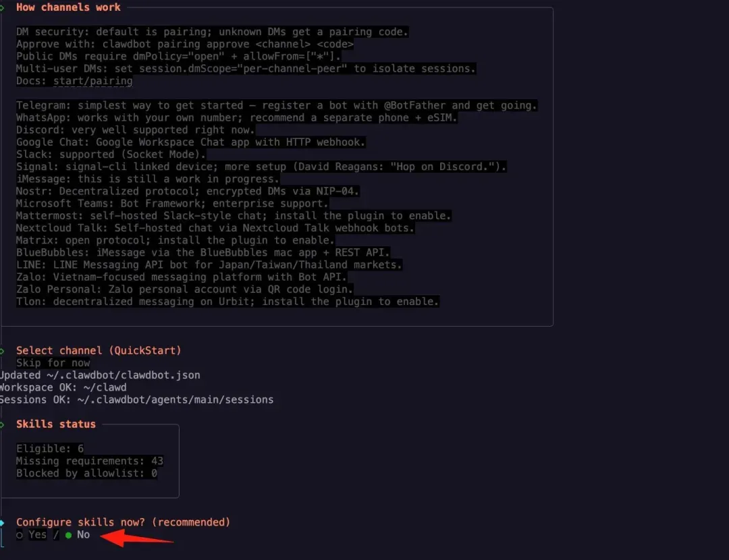
Task: Click the Skip for now option
Action: (x=54, y=362)
